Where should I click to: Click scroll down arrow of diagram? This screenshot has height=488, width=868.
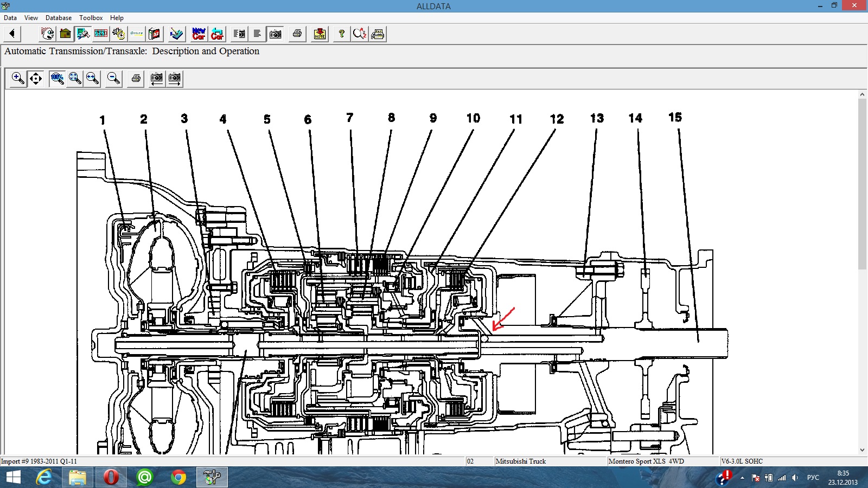pos(862,450)
